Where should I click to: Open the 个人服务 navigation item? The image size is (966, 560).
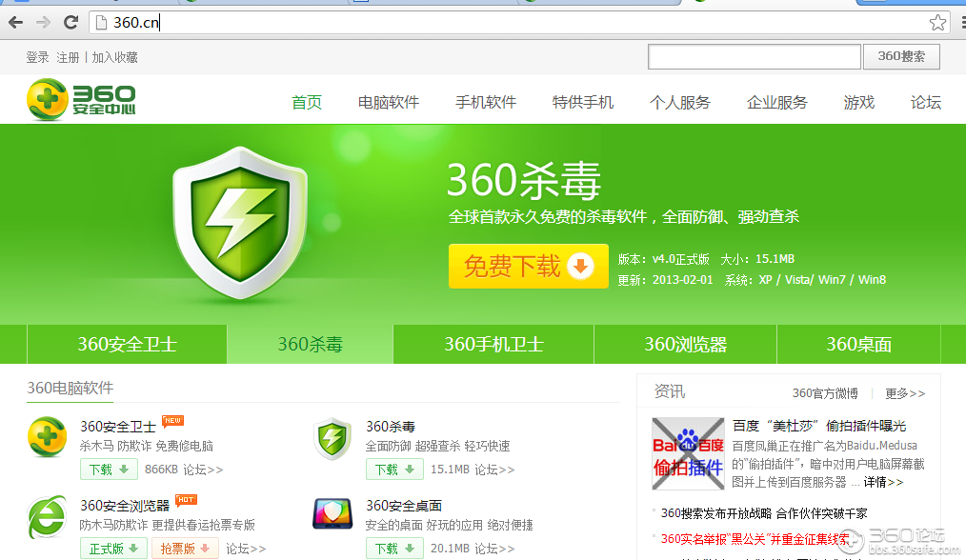[680, 102]
